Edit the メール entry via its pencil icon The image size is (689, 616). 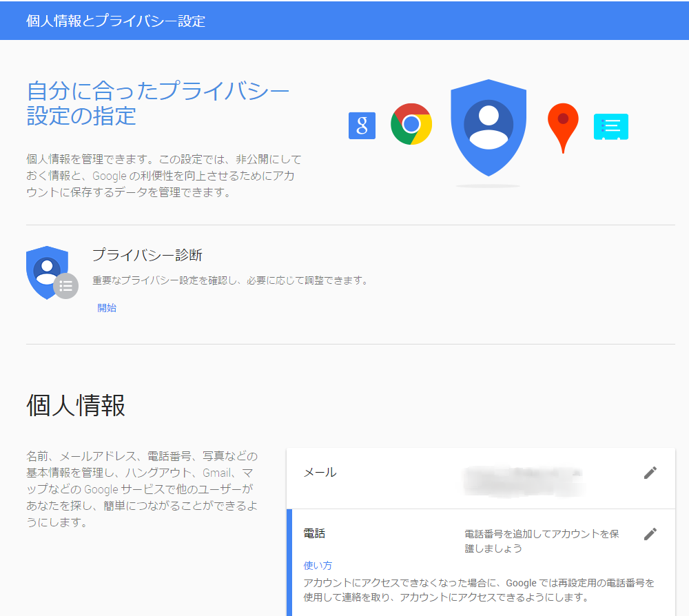click(x=649, y=473)
